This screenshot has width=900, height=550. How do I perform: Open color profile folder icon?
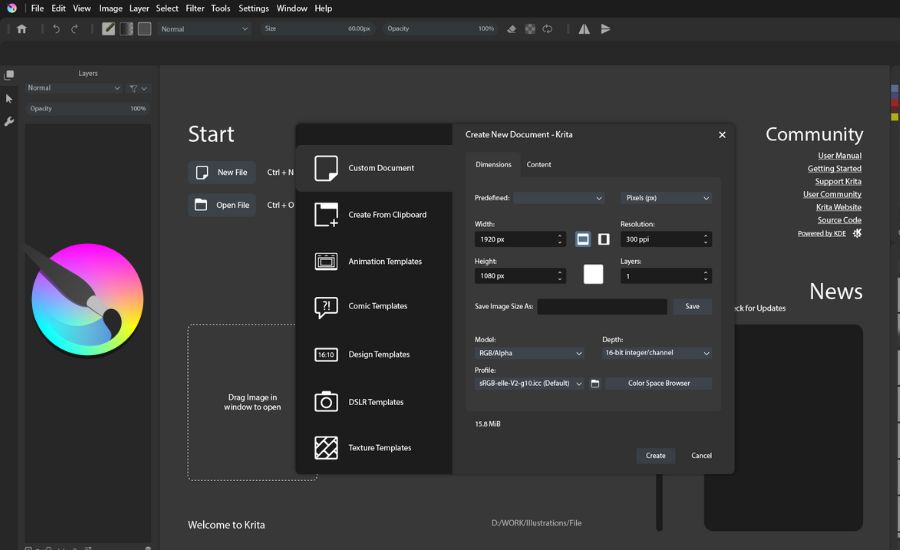point(595,384)
